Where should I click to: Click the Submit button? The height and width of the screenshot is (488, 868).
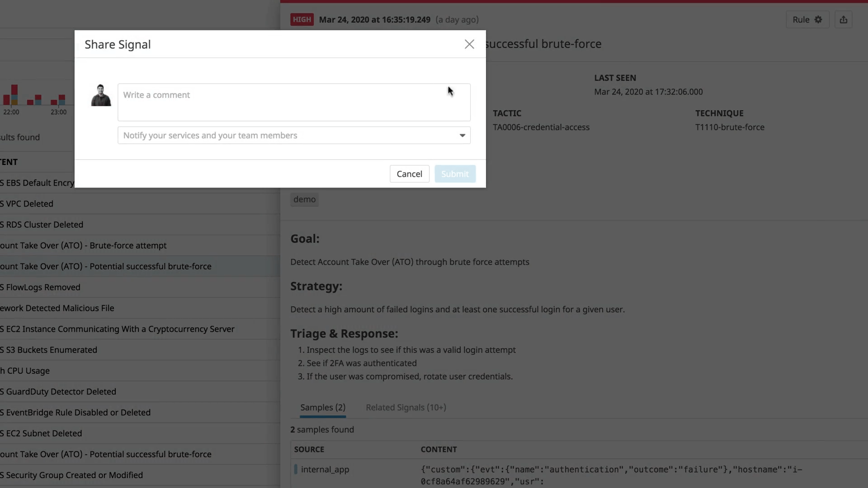point(455,174)
